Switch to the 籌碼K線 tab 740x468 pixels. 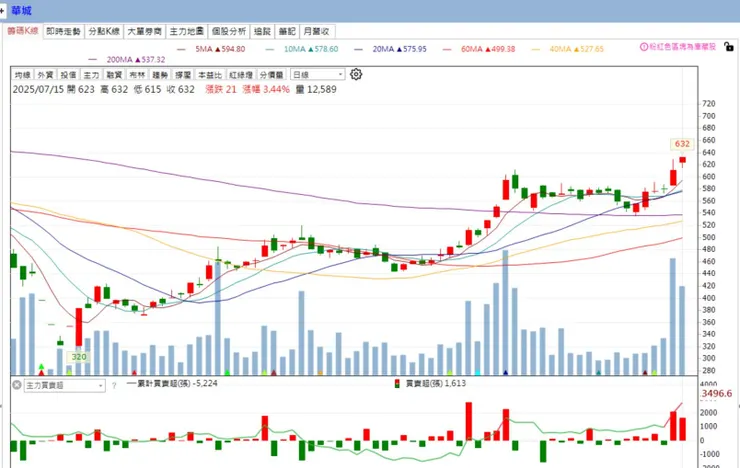(23, 31)
